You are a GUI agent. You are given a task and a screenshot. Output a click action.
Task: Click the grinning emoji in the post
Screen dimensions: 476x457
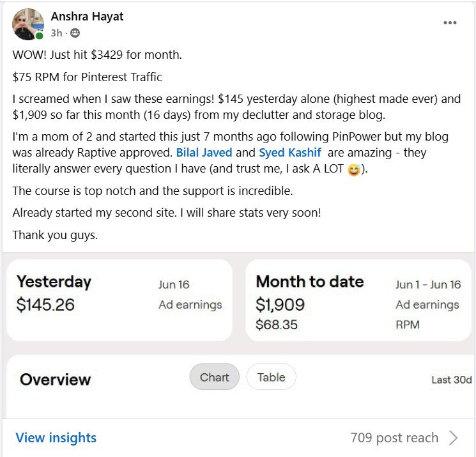[x=353, y=171]
